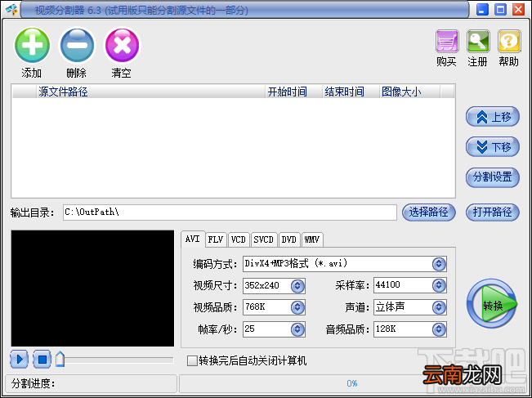Click 选择路径 to choose output folder
This screenshot has height=398, width=532.
tap(429, 212)
